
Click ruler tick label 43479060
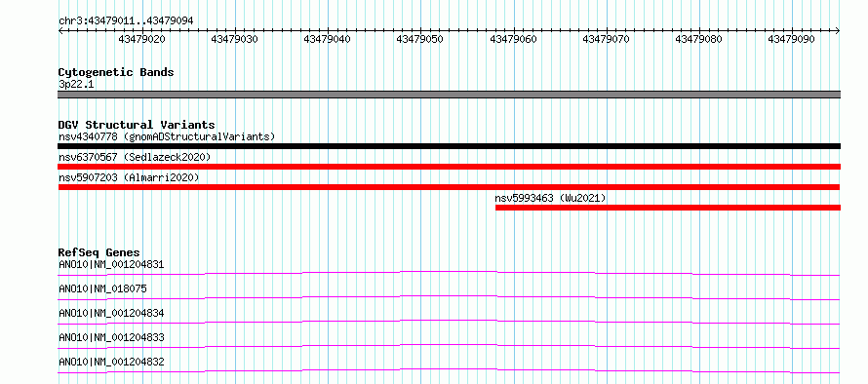tap(513, 40)
